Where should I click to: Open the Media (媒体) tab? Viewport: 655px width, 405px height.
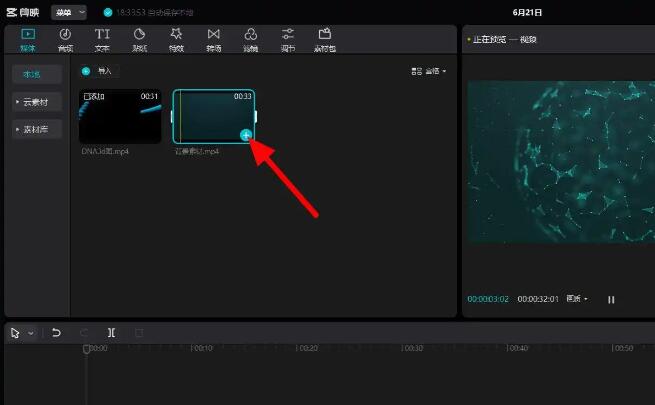[x=27, y=39]
